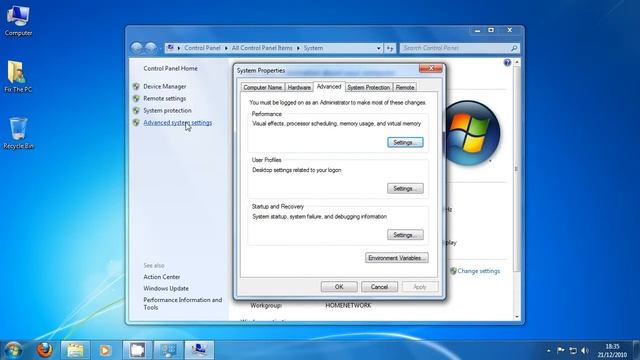Switch to the Computer Name tab
640x360 pixels.
coord(262,87)
